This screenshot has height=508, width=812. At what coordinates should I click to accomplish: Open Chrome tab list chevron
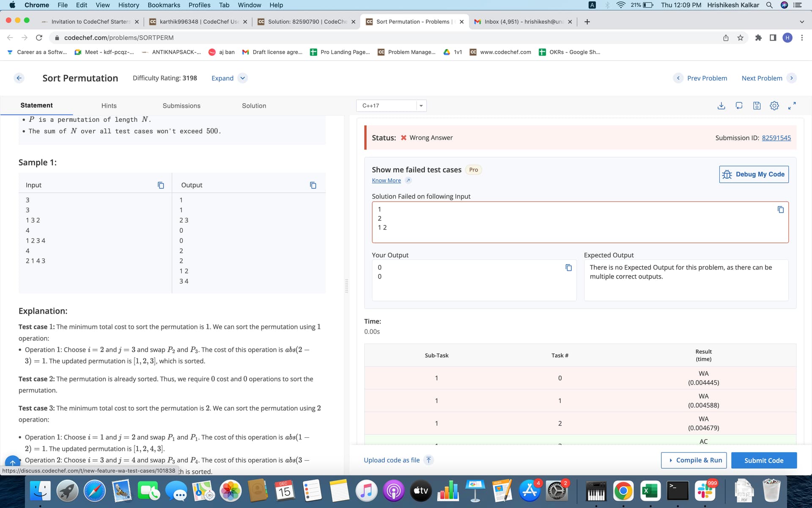pyautogui.click(x=801, y=22)
